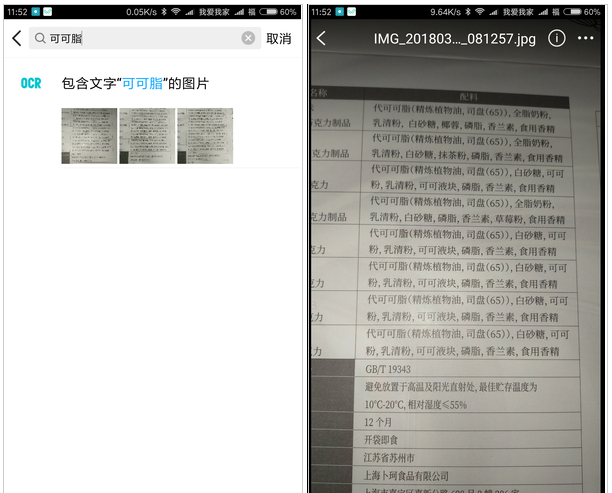The height and width of the screenshot is (493, 612).
Task: Show image info with the i icon
Action: (557, 38)
